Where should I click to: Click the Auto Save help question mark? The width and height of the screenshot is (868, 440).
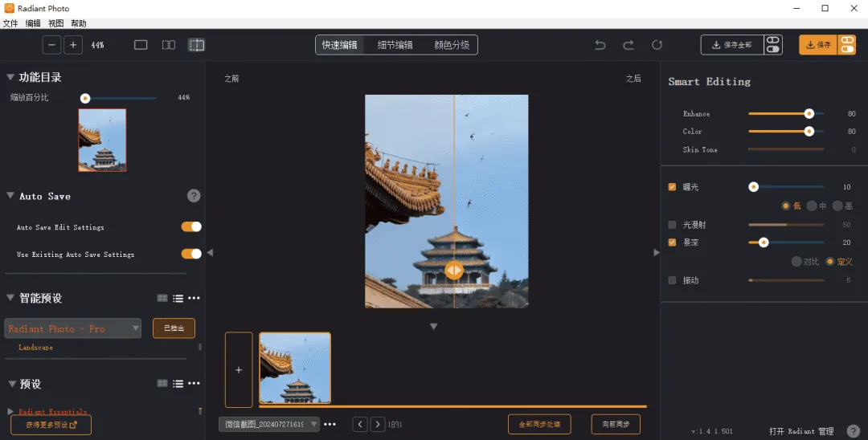tap(194, 196)
